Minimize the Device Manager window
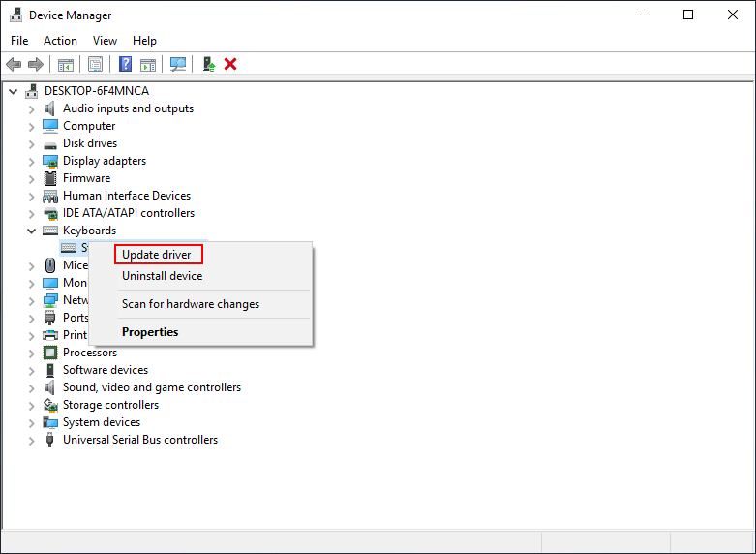 tap(644, 15)
